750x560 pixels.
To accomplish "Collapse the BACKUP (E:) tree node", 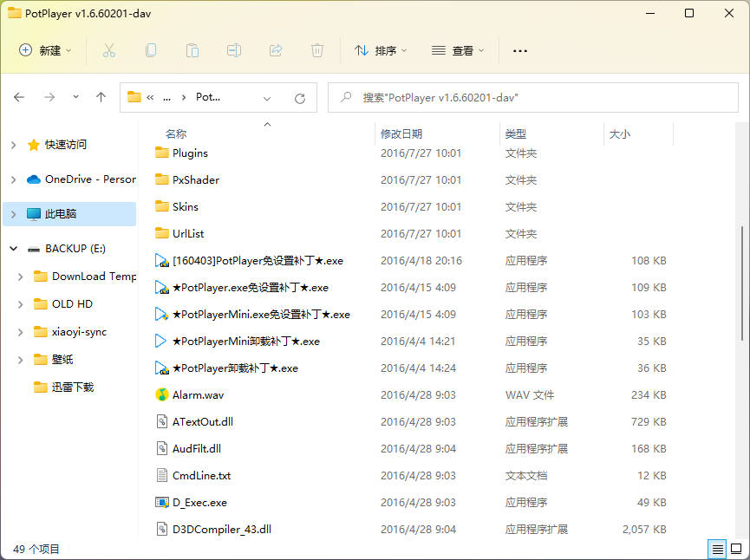I will tap(14, 249).
